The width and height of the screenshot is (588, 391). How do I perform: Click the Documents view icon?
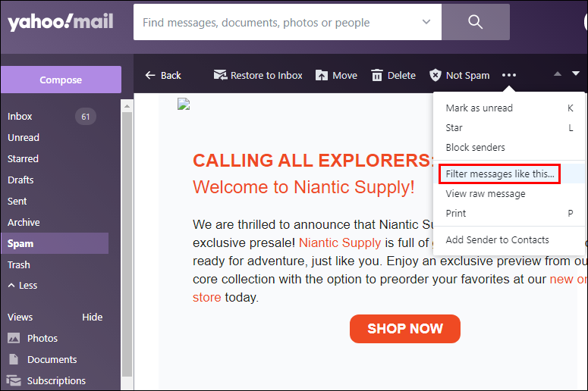tap(14, 359)
